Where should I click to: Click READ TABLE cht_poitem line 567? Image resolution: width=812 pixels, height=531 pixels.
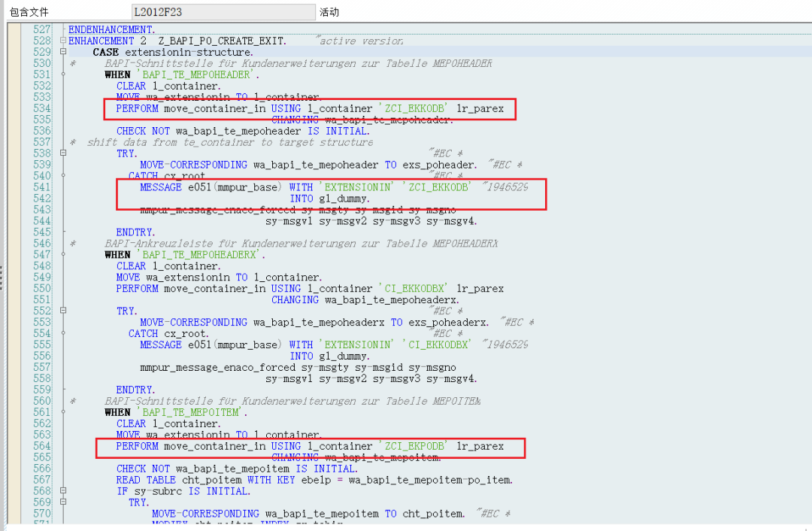[315, 480]
